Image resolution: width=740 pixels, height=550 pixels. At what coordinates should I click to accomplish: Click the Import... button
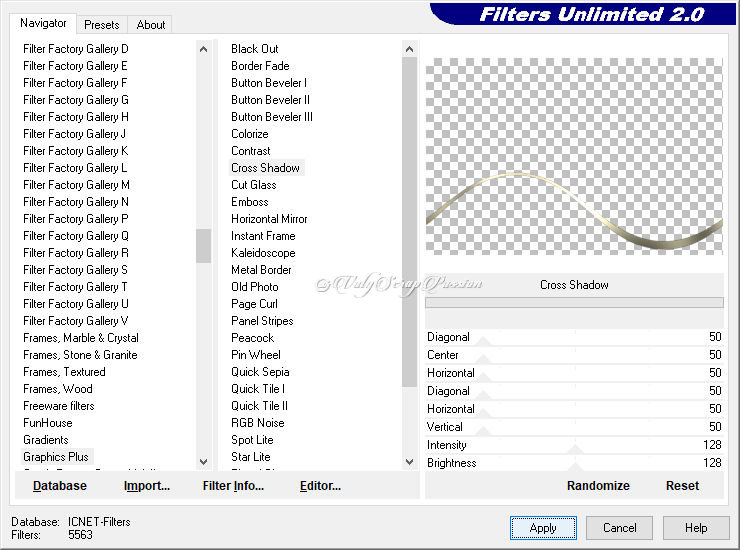(147, 486)
